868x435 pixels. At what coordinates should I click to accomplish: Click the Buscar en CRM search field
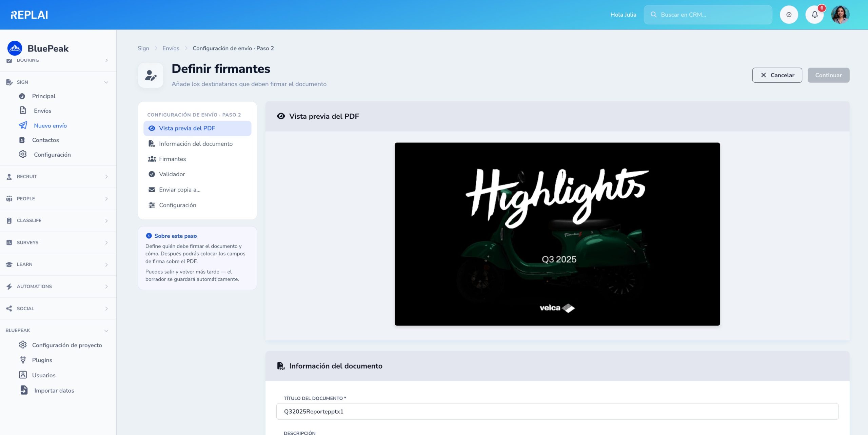click(x=708, y=15)
